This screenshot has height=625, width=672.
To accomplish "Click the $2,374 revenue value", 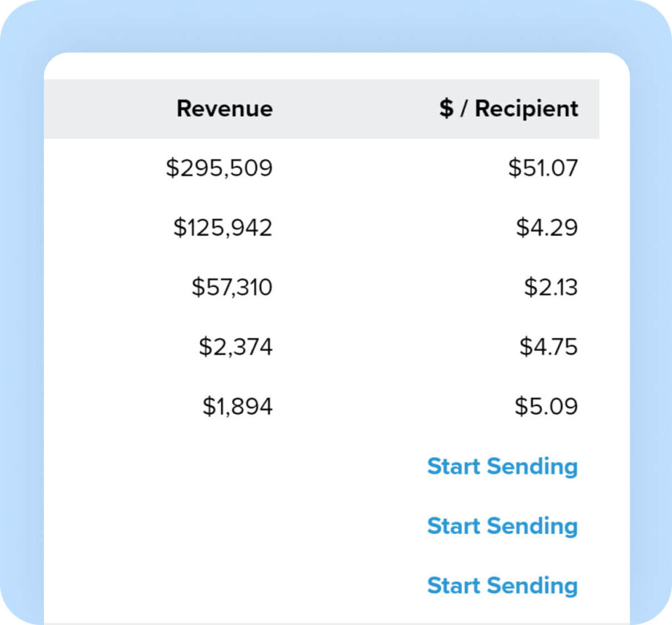I will pyautogui.click(x=236, y=347).
